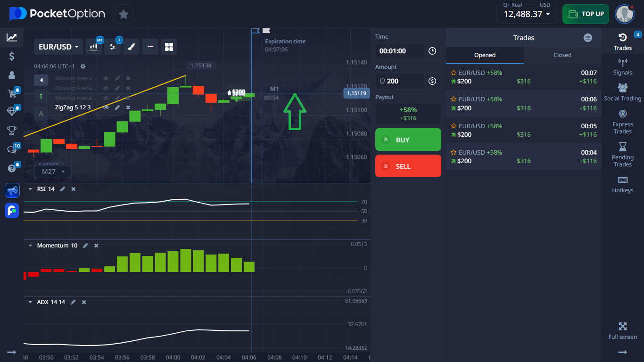Open the Market cart icon in sidebar
Screen dimensions: 644x362
pos(12,93)
